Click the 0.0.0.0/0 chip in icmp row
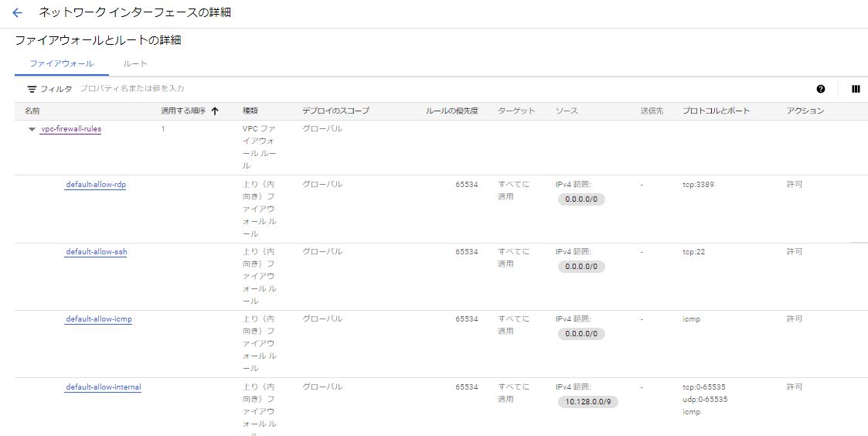 click(x=581, y=334)
